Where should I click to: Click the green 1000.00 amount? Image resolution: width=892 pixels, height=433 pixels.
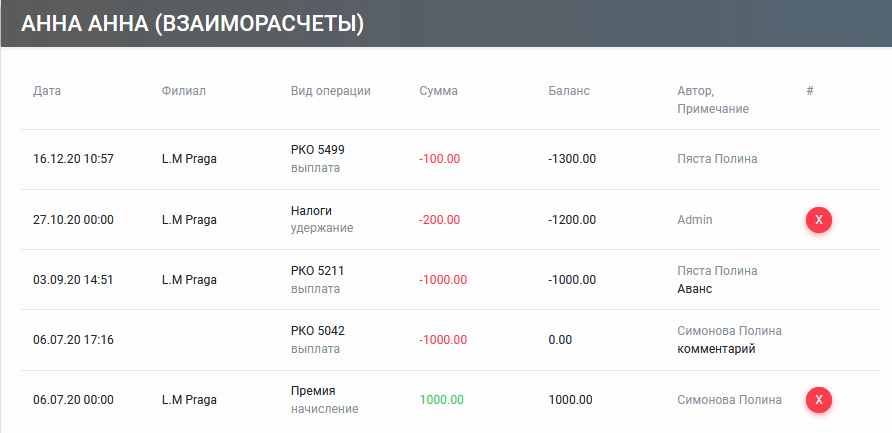(x=441, y=400)
